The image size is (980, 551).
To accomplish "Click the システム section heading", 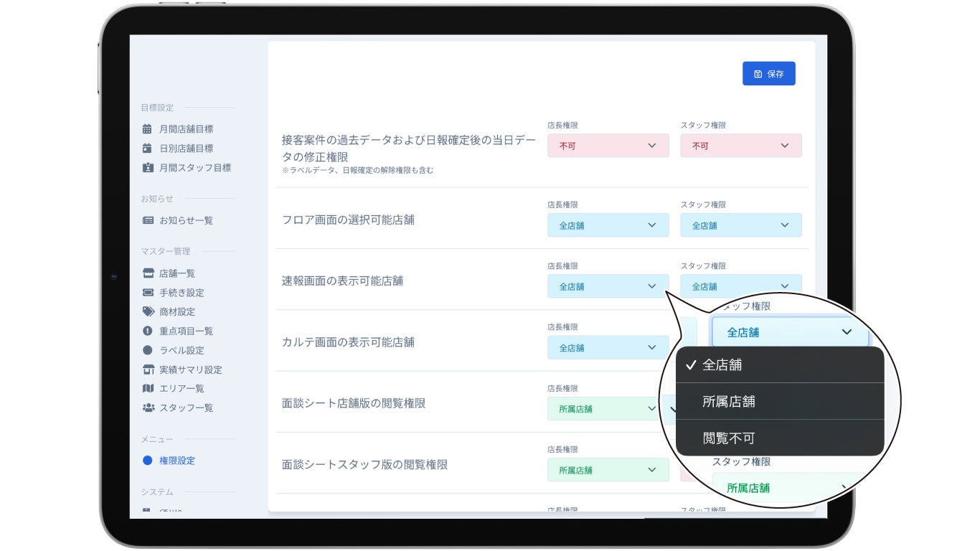I will [157, 492].
